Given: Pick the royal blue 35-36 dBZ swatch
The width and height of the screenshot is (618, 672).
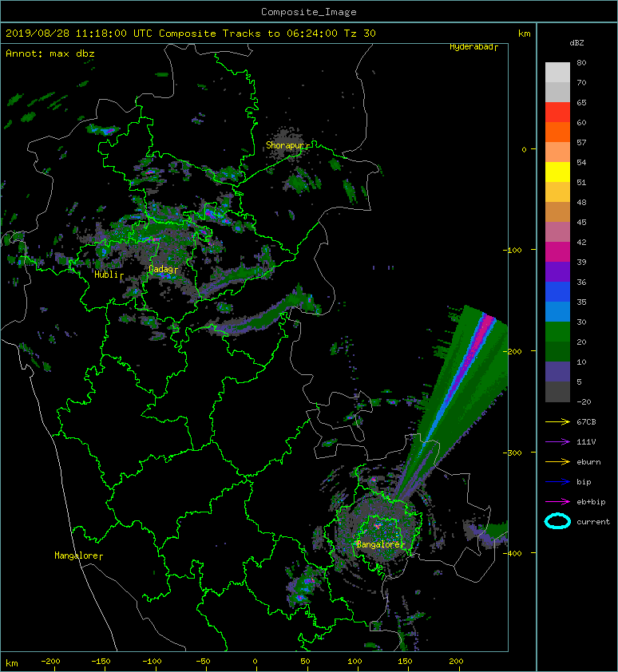Looking at the screenshot, I should point(557,292).
